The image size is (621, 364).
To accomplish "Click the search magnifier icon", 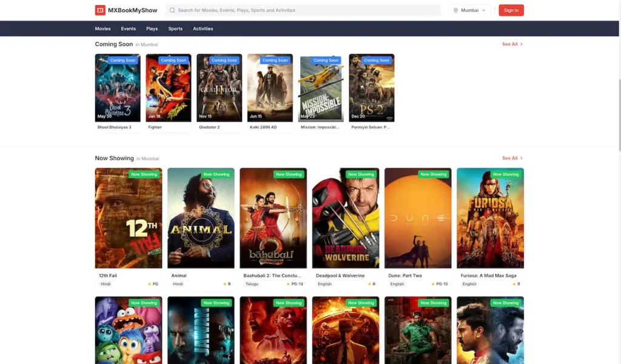I will tap(172, 10).
